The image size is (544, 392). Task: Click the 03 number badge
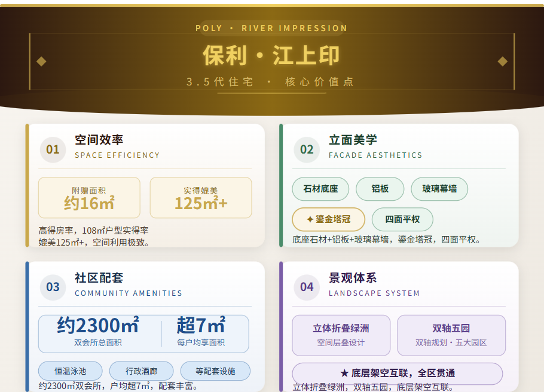pyautogui.click(x=53, y=287)
